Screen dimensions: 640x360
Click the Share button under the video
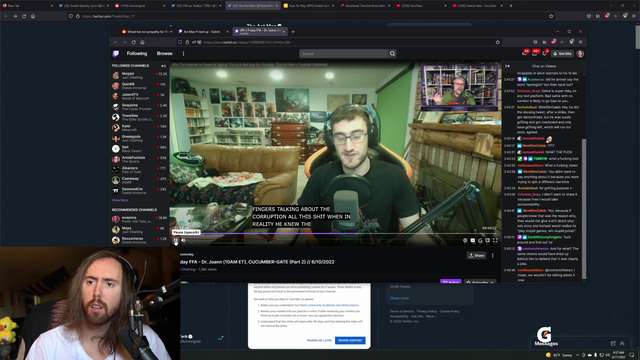click(x=476, y=256)
